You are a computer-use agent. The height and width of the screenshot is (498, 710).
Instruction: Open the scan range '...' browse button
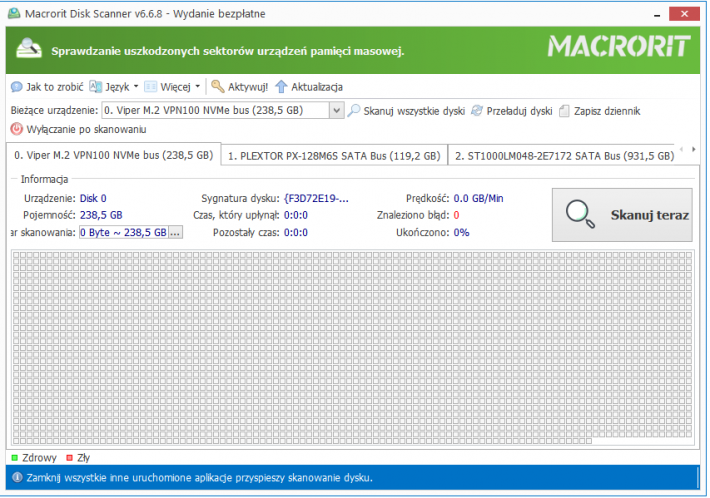[x=175, y=233]
